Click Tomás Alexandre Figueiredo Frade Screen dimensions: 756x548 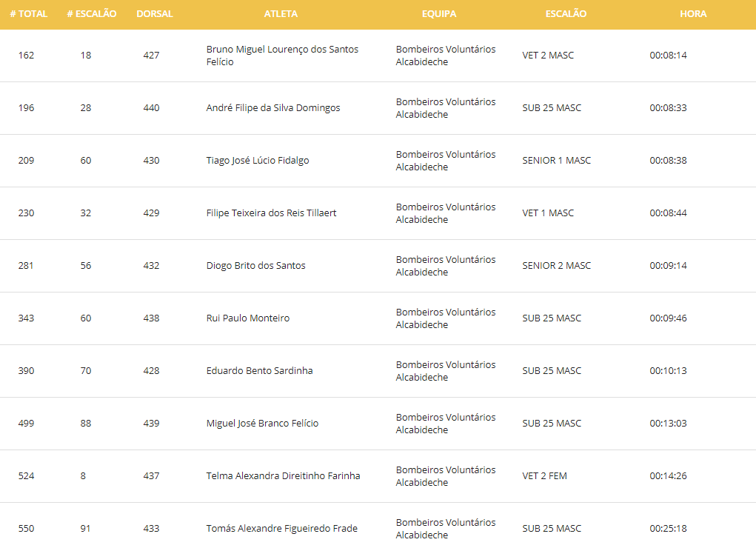point(281,529)
